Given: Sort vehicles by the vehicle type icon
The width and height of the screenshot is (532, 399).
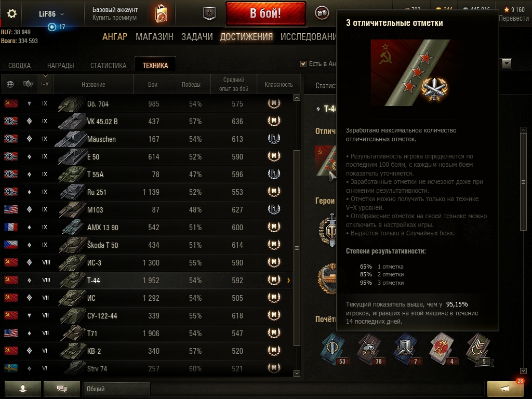Looking at the screenshot, I should point(28,84).
